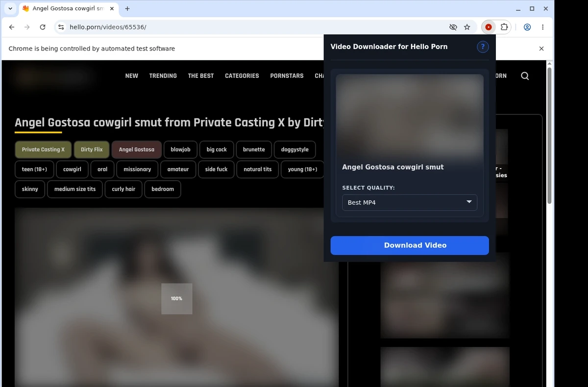Reload the current page
The width and height of the screenshot is (588, 387).
(43, 27)
